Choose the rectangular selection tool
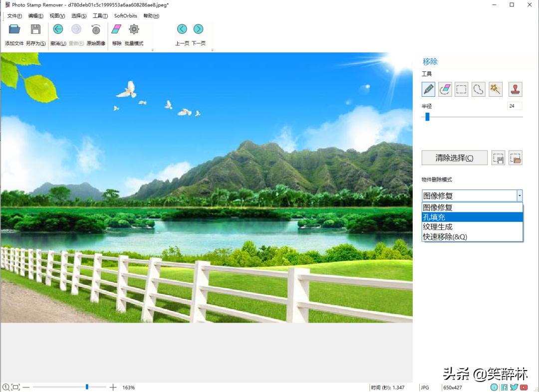The height and width of the screenshot is (392, 539). [x=462, y=89]
